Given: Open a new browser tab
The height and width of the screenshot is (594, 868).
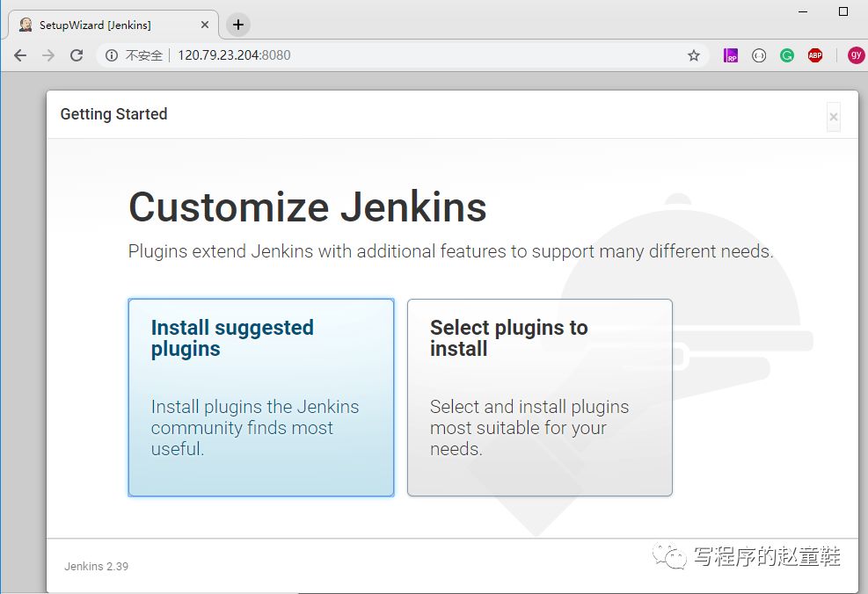Looking at the screenshot, I should tap(238, 25).
